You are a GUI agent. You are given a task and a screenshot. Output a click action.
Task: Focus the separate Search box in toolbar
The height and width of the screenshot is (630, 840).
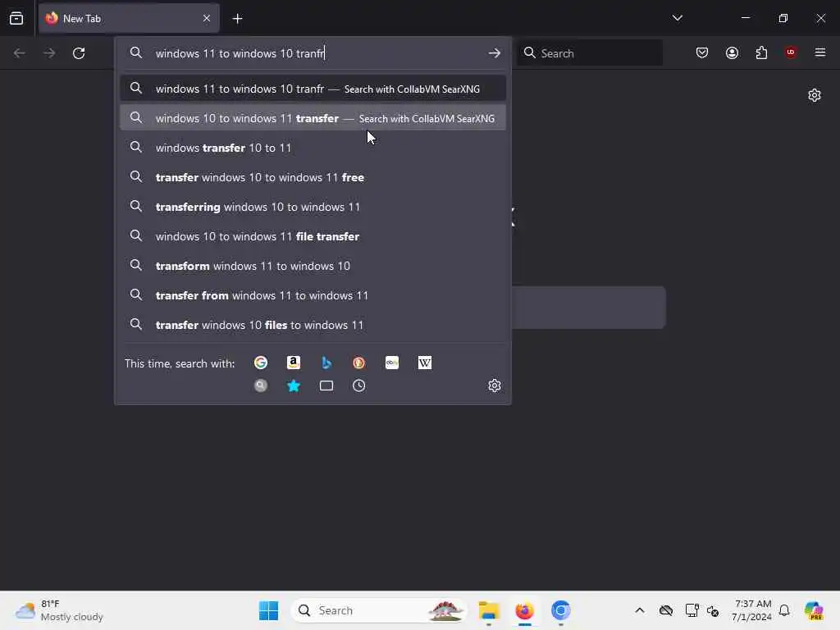coord(590,53)
